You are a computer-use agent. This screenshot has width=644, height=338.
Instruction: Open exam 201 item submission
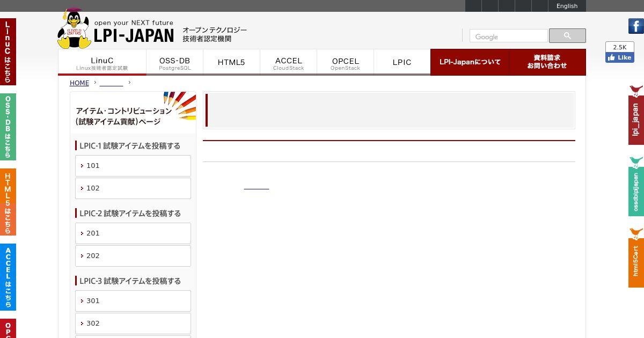click(133, 233)
